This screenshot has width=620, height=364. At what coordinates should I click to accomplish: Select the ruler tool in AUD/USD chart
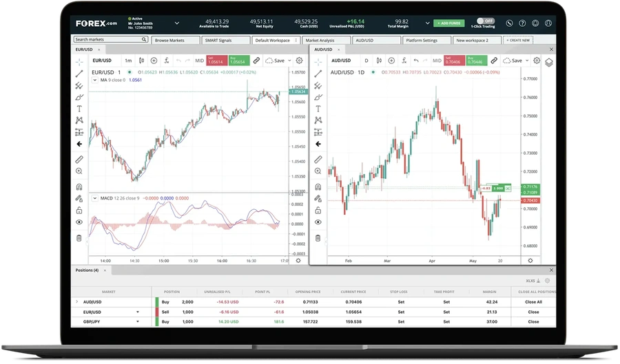pos(318,160)
